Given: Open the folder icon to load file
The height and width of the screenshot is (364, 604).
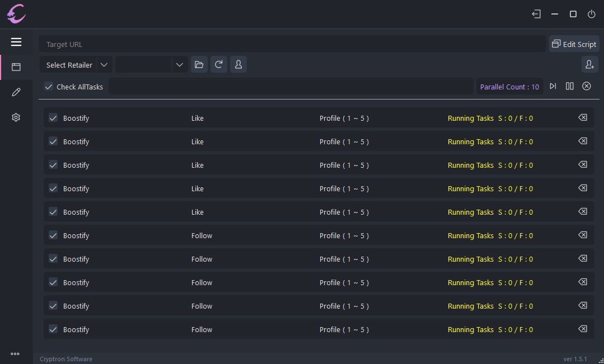Looking at the screenshot, I should pos(199,64).
